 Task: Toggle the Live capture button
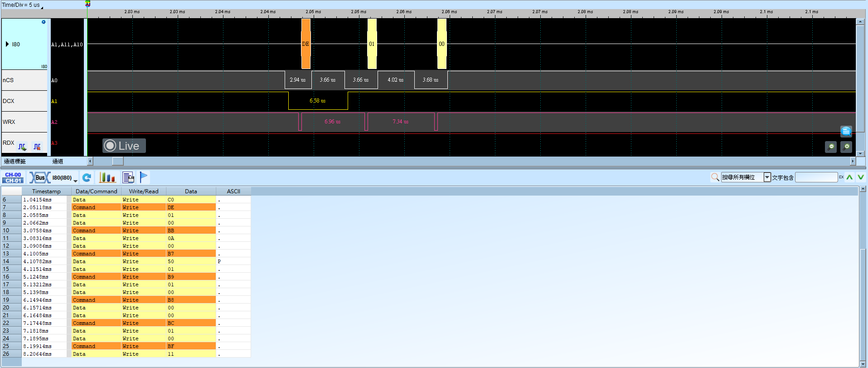(124, 146)
